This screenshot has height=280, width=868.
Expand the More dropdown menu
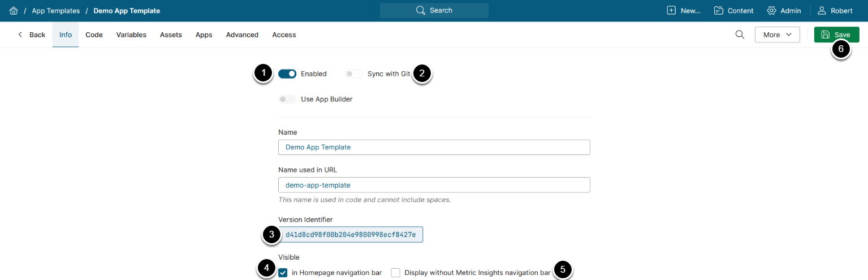(777, 35)
